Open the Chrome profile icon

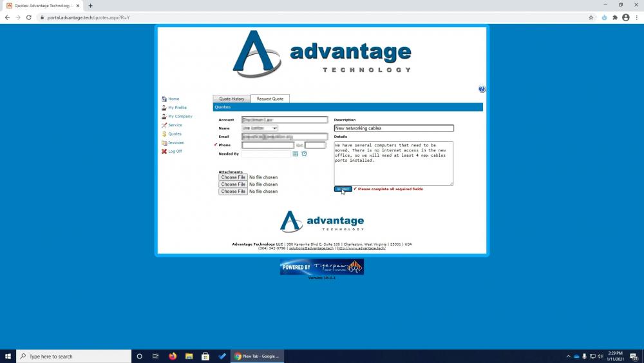click(x=625, y=17)
